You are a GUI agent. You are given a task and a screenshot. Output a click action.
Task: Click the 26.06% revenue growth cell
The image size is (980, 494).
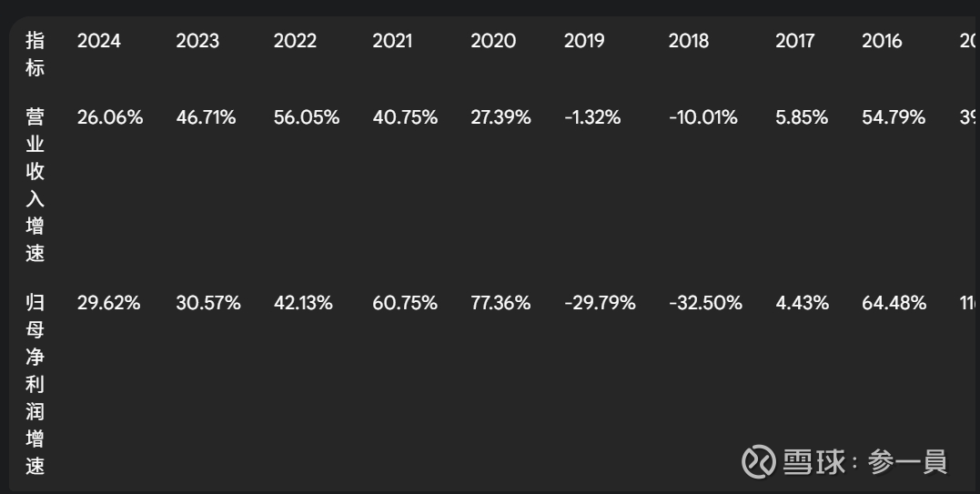point(110,117)
